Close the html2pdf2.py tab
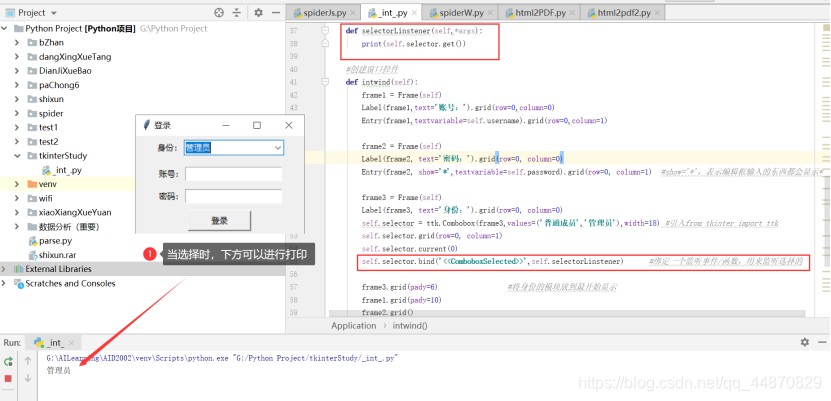Screen dimensions: 831x401 click(656, 13)
